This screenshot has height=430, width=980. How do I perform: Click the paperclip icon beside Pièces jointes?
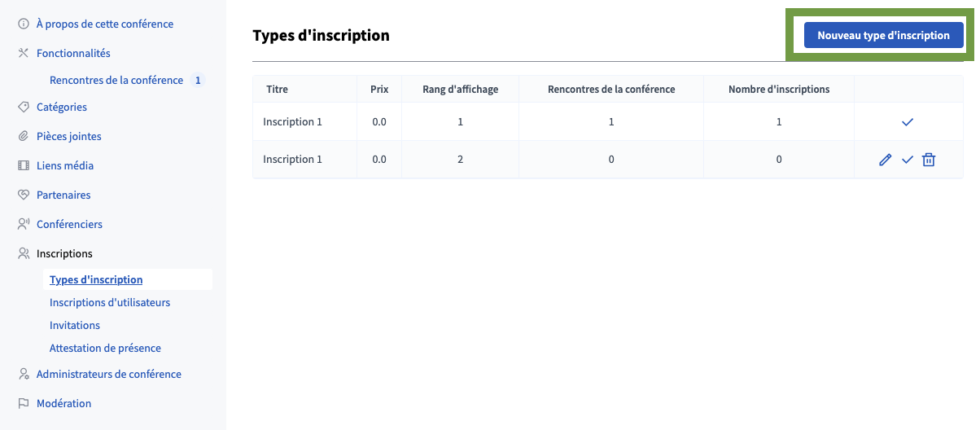pyautogui.click(x=24, y=137)
